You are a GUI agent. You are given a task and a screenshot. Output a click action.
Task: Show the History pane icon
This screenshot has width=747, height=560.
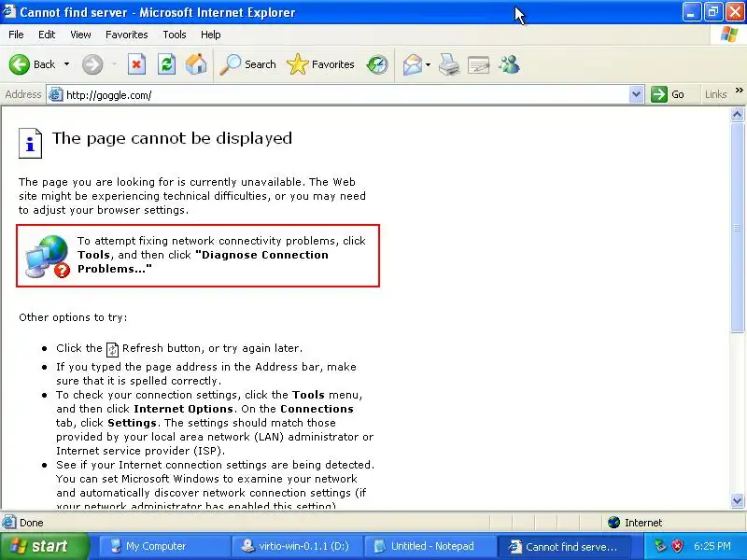[377, 64]
